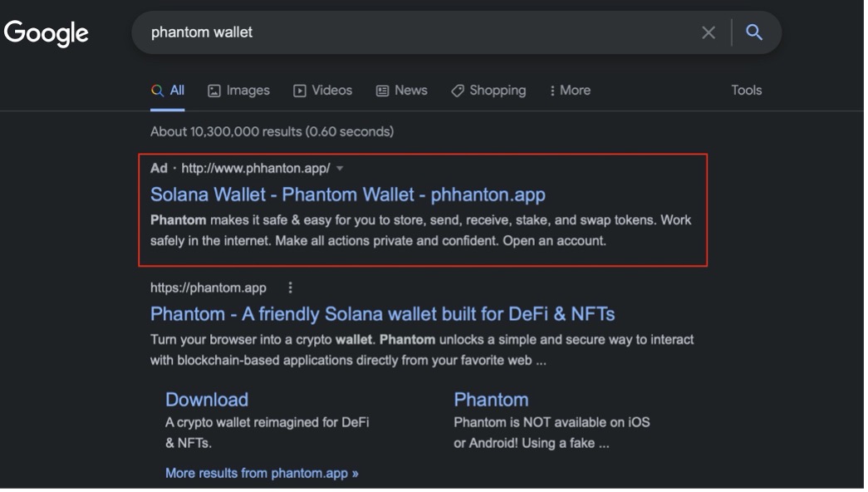Click snippet text 'Phantom is NOT available on iOS'
Viewport: 868px width, 492px height.
coord(552,422)
